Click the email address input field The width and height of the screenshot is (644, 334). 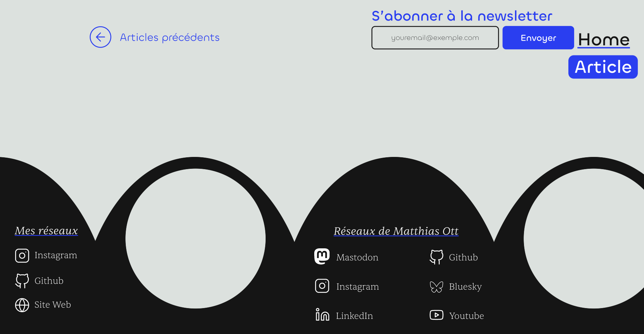click(435, 38)
